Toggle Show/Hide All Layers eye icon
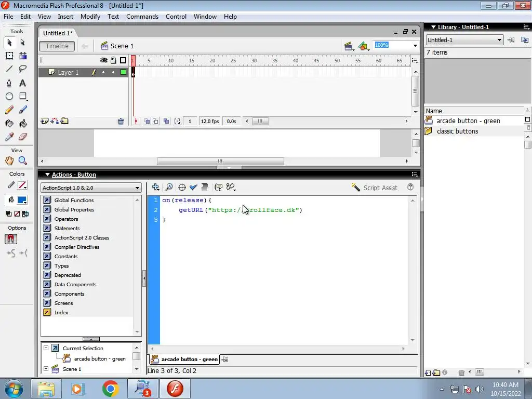The width and height of the screenshot is (532, 399). click(x=103, y=60)
